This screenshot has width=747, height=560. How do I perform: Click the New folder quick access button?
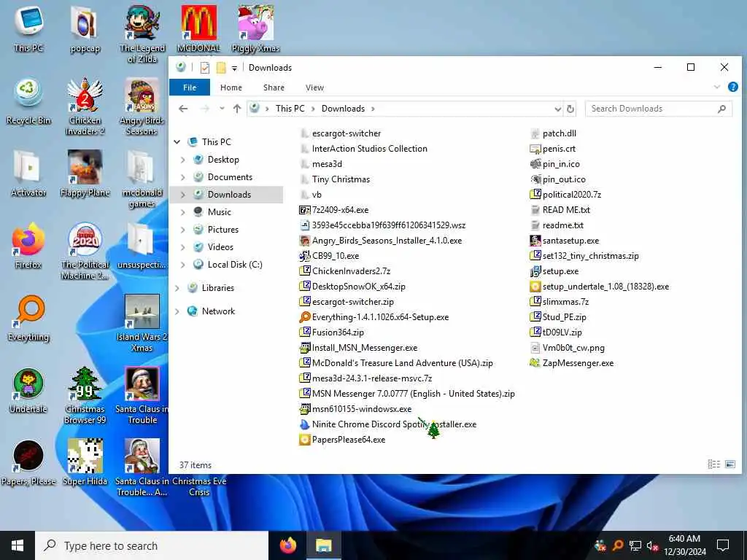click(x=221, y=68)
